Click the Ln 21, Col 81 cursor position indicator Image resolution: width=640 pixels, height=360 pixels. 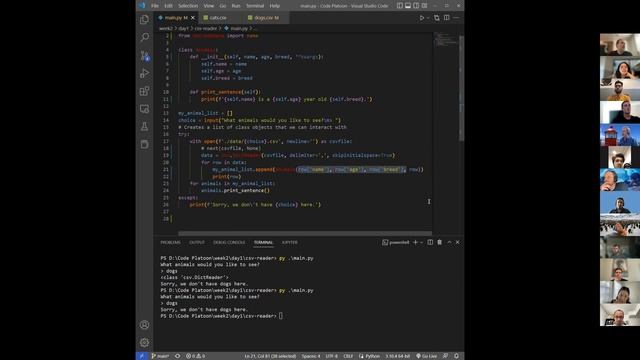pyautogui.click(x=270, y=356)
